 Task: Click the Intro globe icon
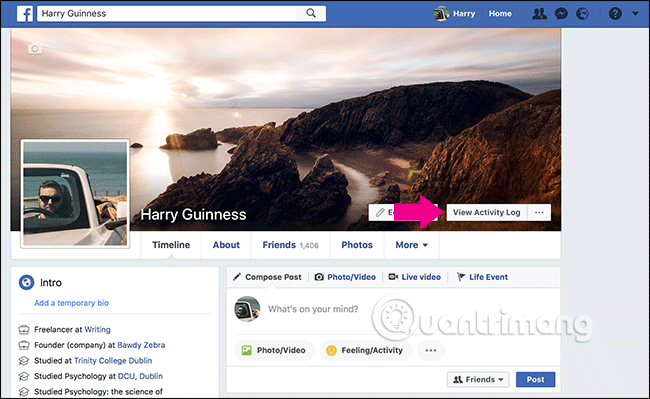click(27, 283)
